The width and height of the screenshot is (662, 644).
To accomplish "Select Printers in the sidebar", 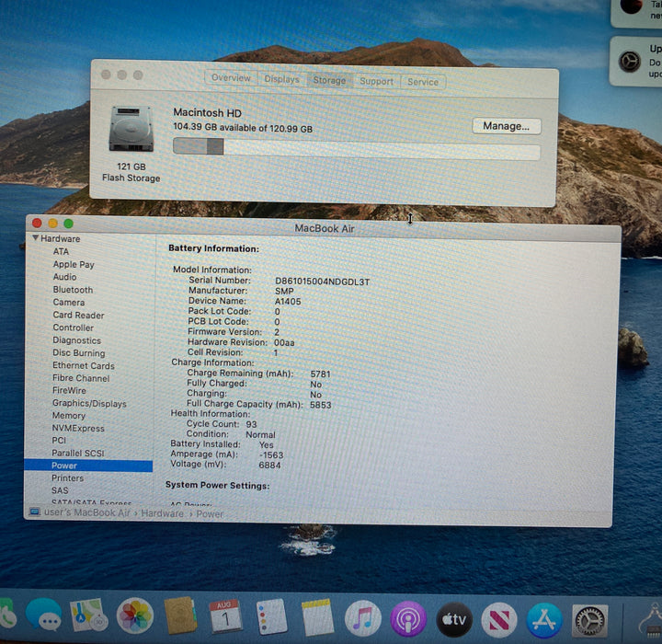I will 67,477.
